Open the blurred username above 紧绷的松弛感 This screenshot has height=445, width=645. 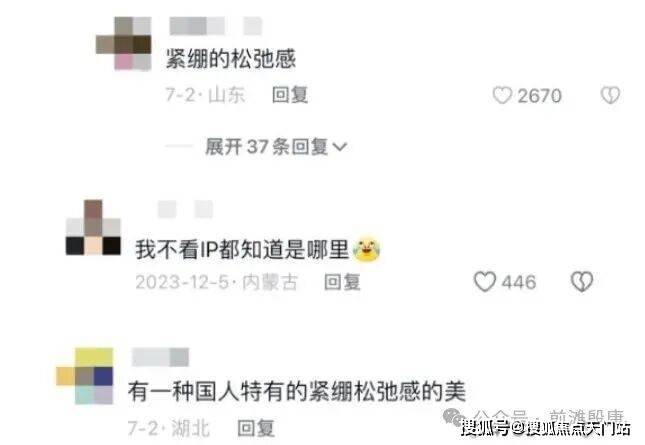tap(216, 26)
